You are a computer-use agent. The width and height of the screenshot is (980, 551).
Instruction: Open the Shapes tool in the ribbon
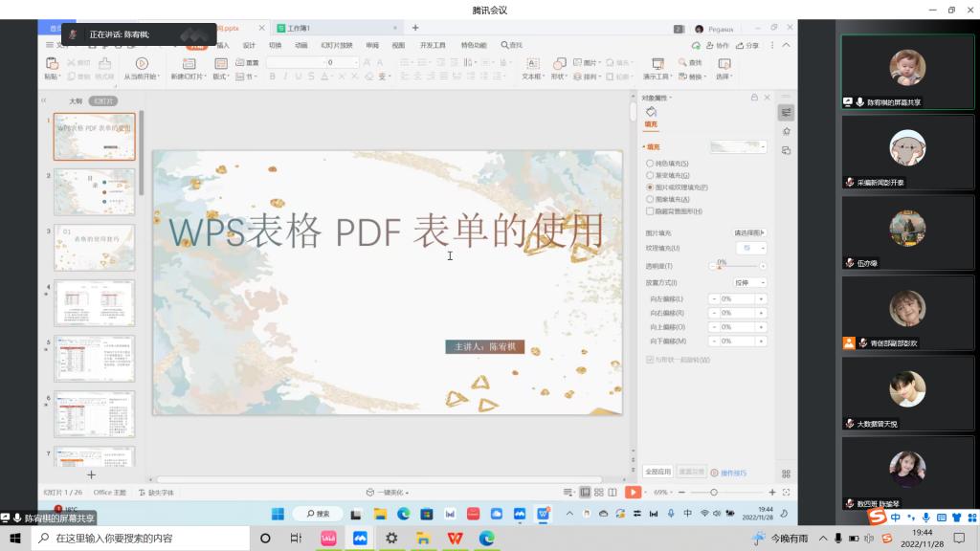[559, 64]
